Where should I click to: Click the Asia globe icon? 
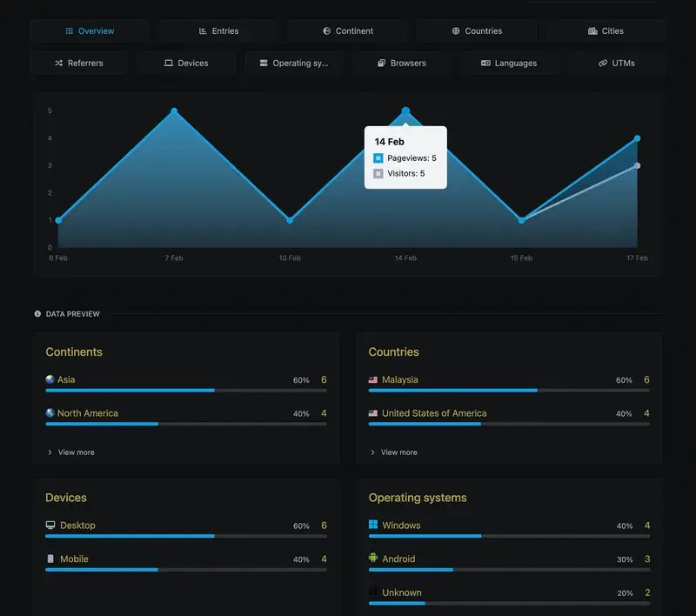[x=50, y=379]
